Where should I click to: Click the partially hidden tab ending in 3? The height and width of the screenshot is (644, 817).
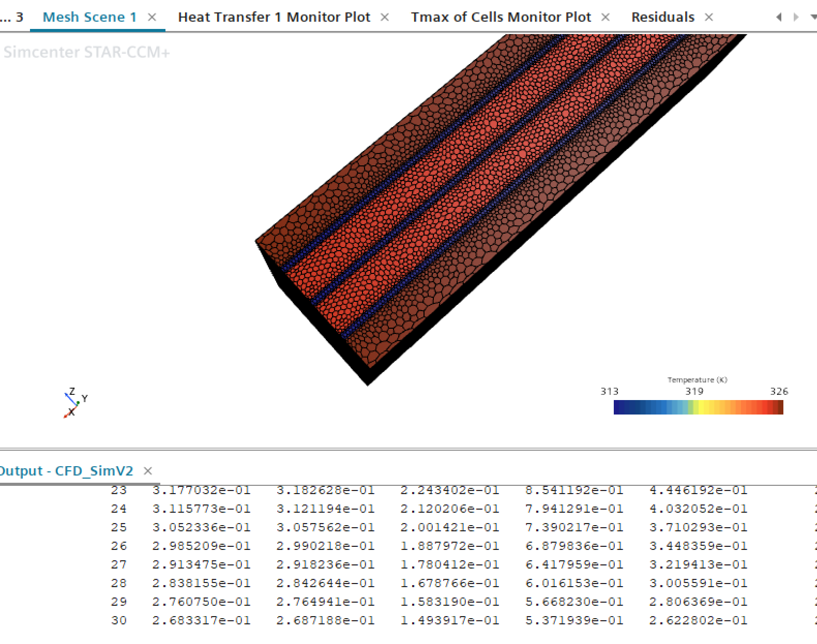pyautogui.click(x=12, y=17)
